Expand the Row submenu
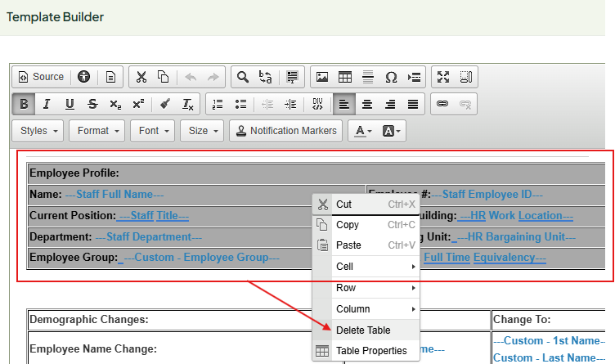 pyautogui.click(x=366, y=287)
